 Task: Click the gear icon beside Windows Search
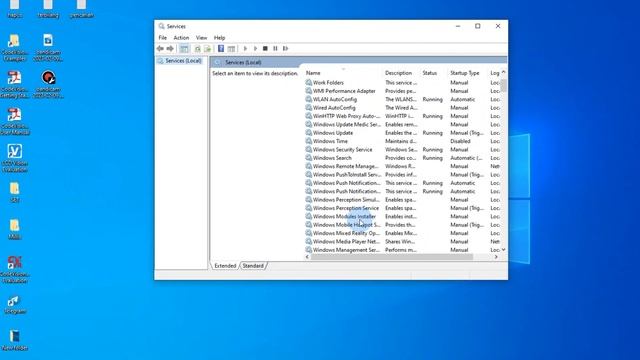[309, 158]
